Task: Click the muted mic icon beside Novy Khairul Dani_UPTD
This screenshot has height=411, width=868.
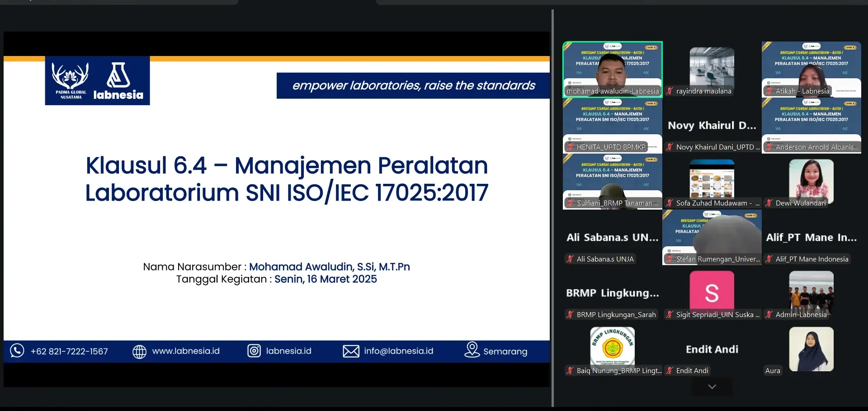Action: [x=670, y=147]
